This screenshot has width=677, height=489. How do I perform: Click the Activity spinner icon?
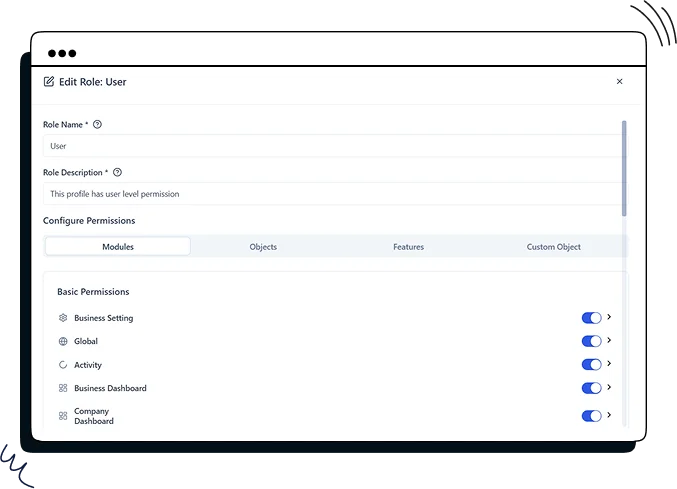(x=63, y=365)
